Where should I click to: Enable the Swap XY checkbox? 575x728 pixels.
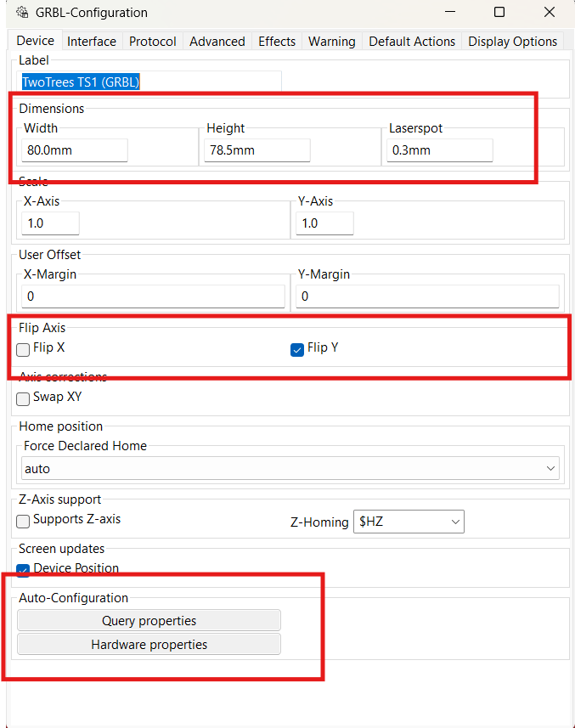(24, 398)
